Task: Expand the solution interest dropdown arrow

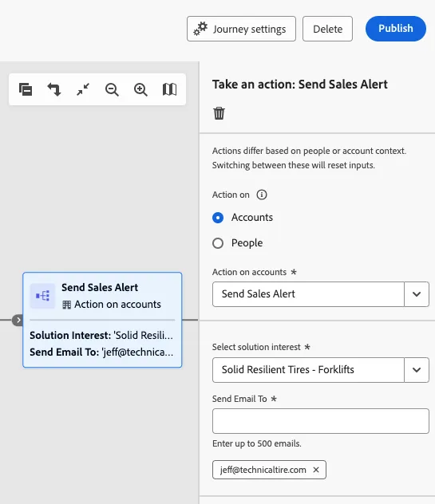Action: (417, 370)
